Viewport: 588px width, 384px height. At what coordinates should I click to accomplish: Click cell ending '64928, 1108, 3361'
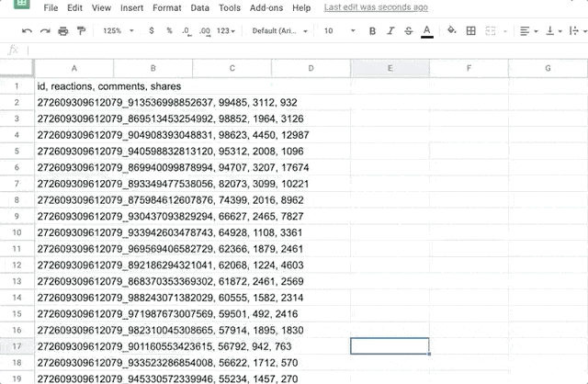(73, 232)
